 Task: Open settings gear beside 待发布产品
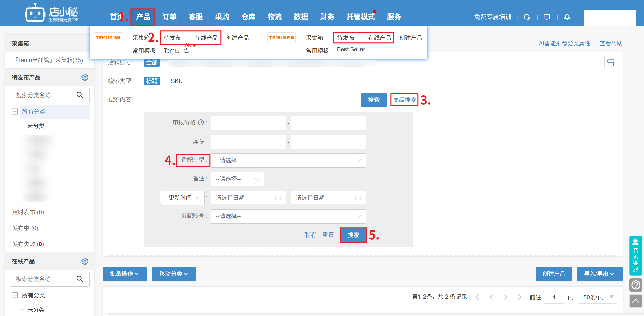(85, 77)
